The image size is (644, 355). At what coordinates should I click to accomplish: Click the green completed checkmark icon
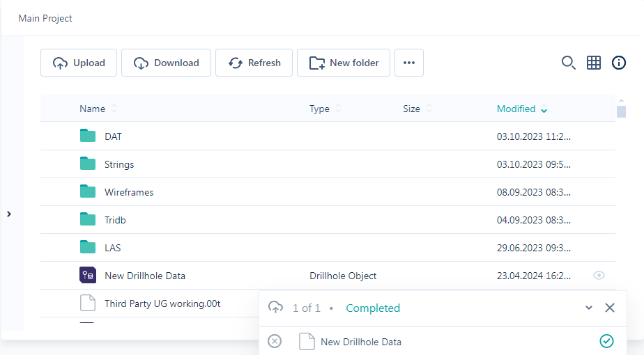[606, 341]
